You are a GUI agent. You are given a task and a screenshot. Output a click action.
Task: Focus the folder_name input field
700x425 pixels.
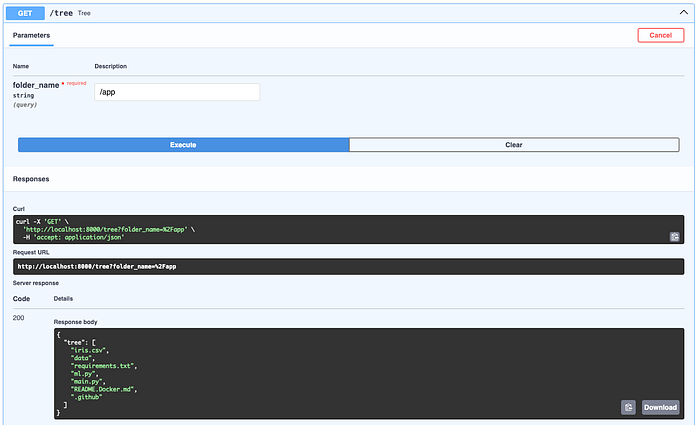tap(177, 92)
